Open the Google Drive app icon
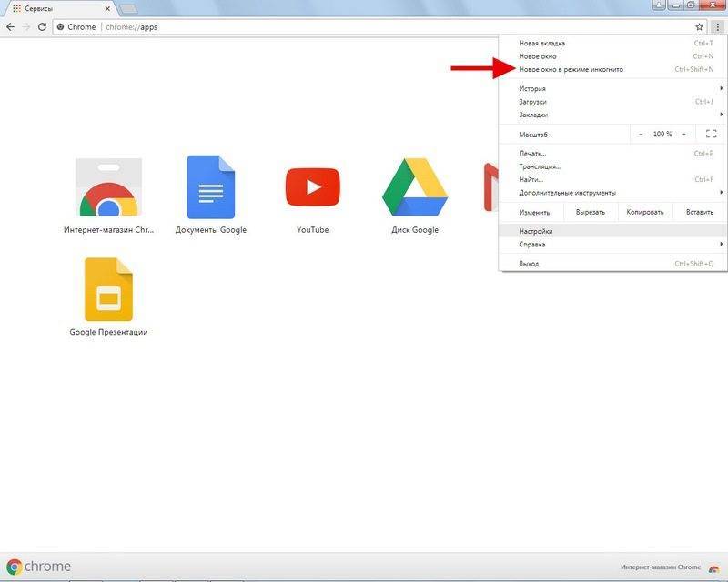Viewport: 728px width, 582px height. [415, 187]
